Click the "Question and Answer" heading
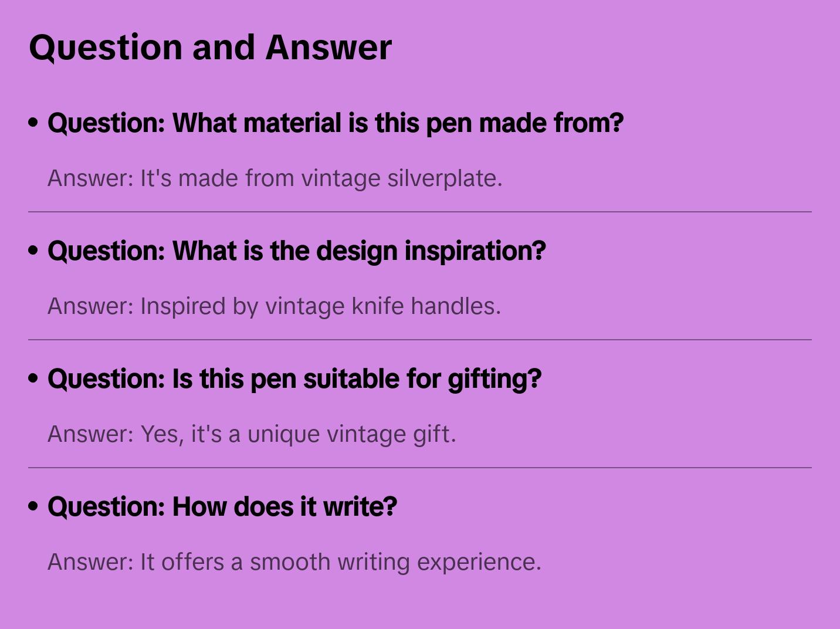 210,47
